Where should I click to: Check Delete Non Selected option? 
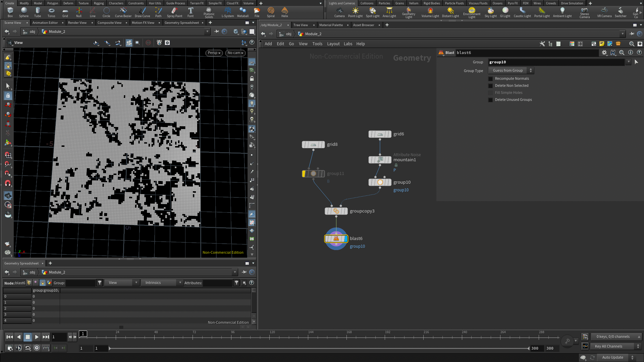(490, 86)
